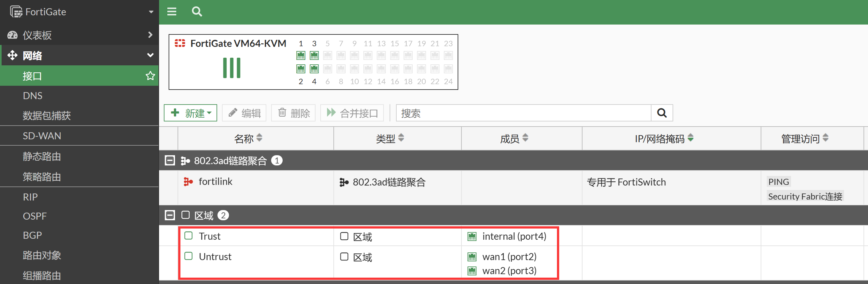
Task: Sort table by 名称 column
Action: [259, 138]
